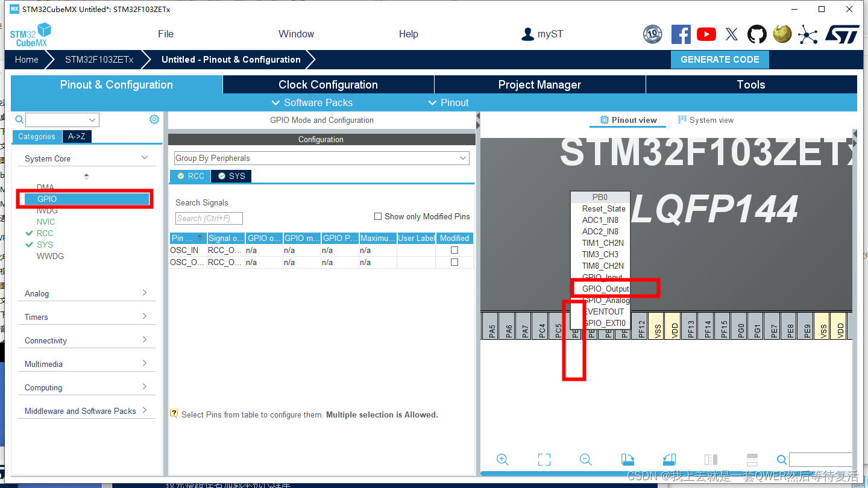
Task: Click the pinout view horizontal scrollbar
Action: pos(666,474)
